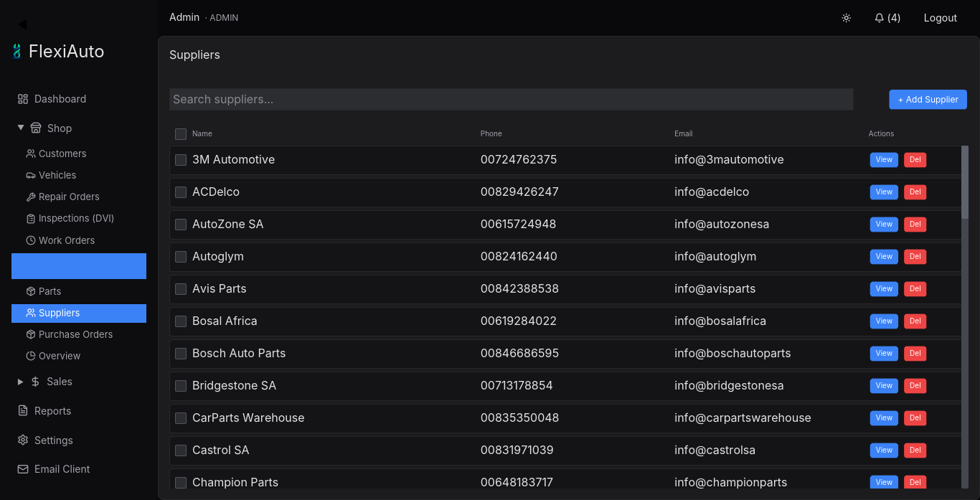
Task: Click the Admin user name label
Action: [x=184, y=17]
